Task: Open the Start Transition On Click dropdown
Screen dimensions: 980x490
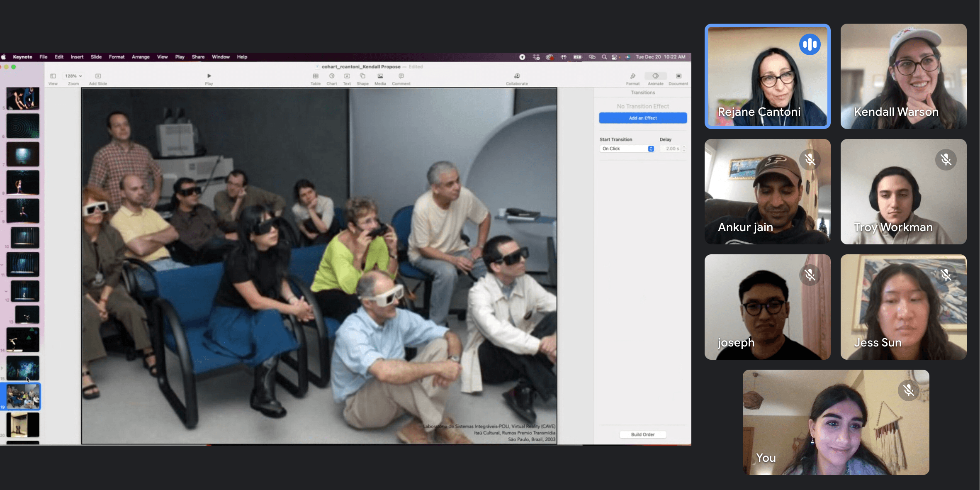Action: tap(627, 149)
